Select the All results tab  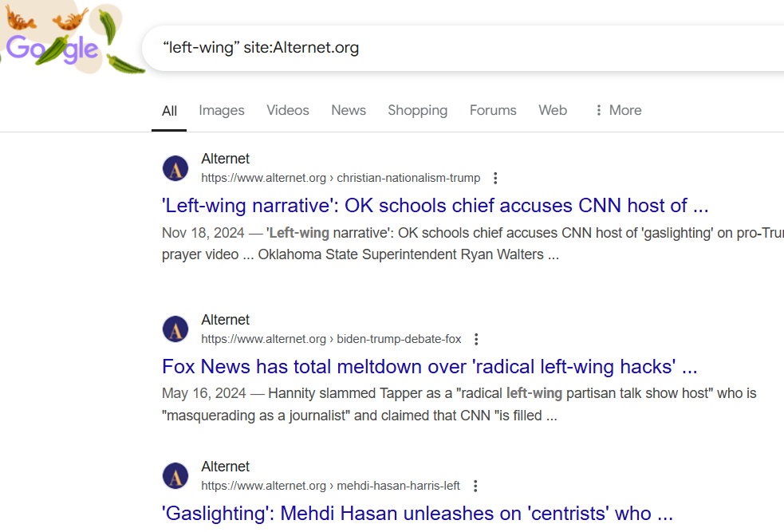pos(169,111)
